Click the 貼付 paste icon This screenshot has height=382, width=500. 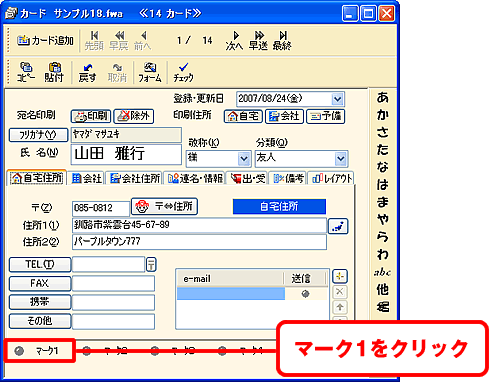(54, 72)
